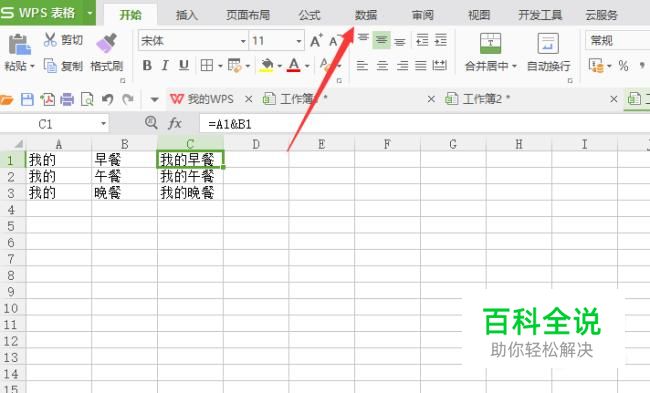Expand quick access toolbar options
Image resolution: width=650 pixels, height=393 pixels.
pyautogui.click(x=154, y=99)
